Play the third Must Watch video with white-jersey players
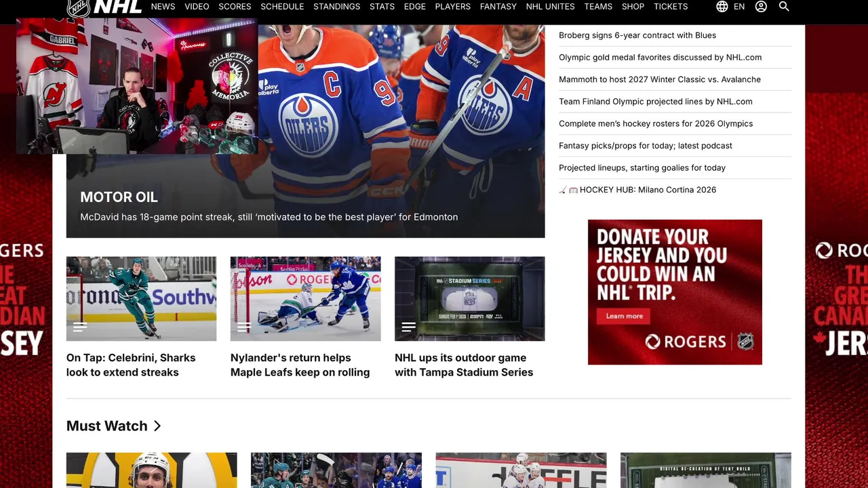The image size is (868, 488). click(x=521, y=470)
